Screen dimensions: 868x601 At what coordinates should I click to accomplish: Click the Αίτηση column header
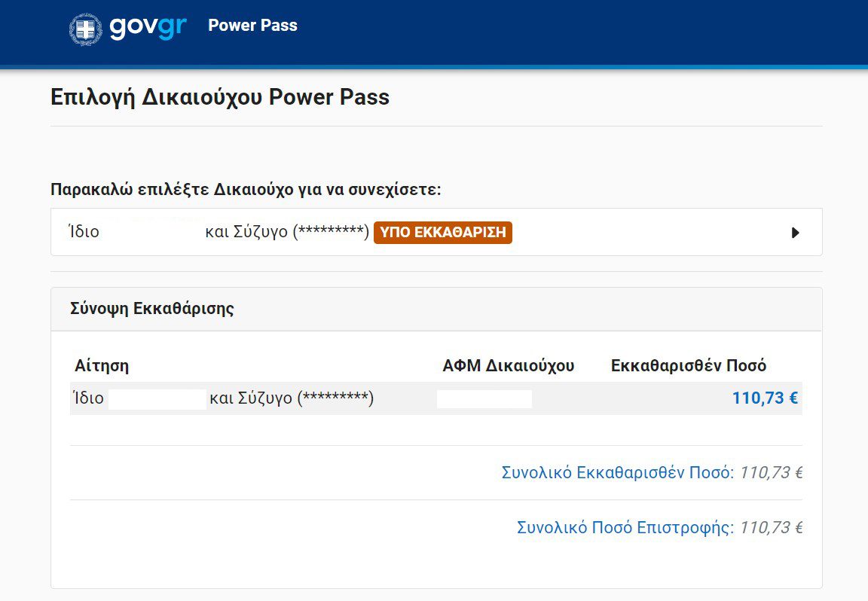(102, 366)
